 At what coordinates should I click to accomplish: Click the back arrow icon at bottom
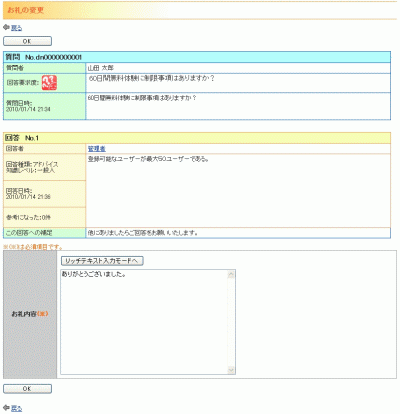pos(6,408)
